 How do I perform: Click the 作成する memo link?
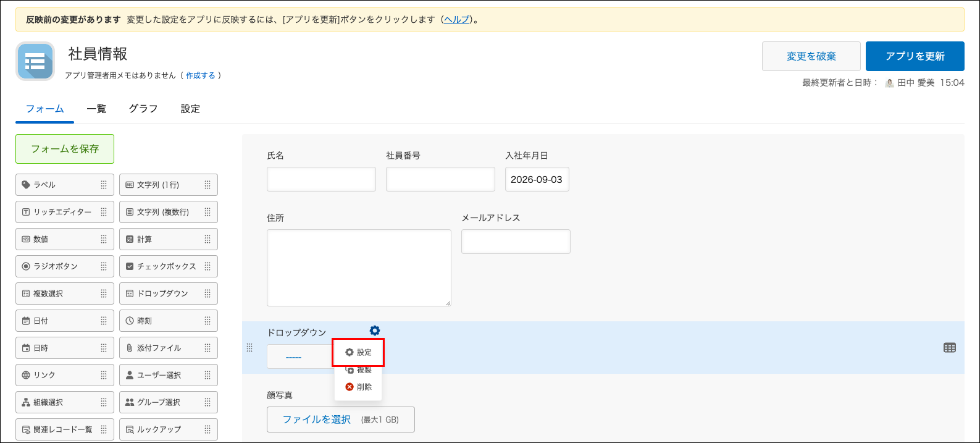tap(201, 75)
